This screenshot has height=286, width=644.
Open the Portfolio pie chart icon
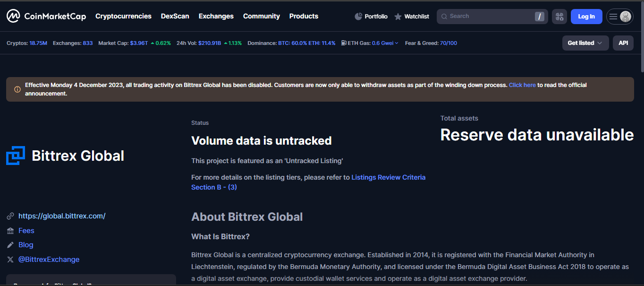(x=358, y=17)
